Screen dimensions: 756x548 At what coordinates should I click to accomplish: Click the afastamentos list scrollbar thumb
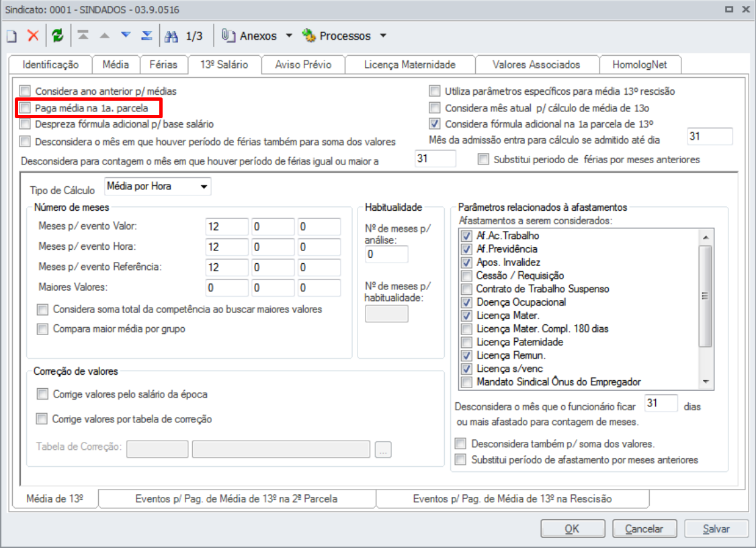click(x=706, y=296)
